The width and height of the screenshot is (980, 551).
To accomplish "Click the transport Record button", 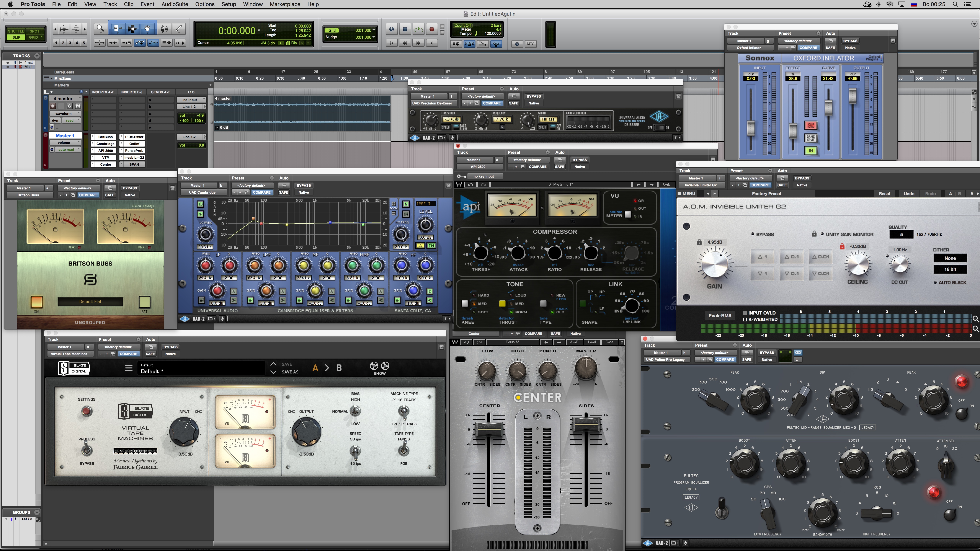I will tap(431, 29).
